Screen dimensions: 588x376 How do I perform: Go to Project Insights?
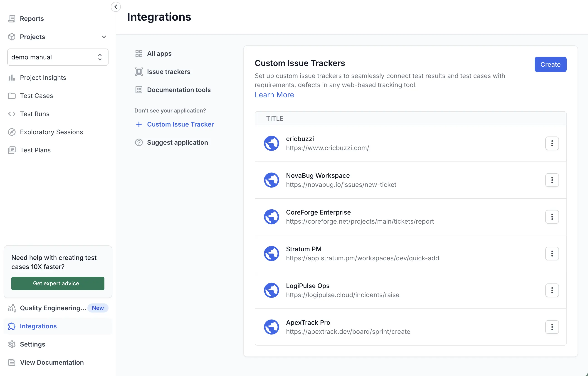click(x=43, y=78)
